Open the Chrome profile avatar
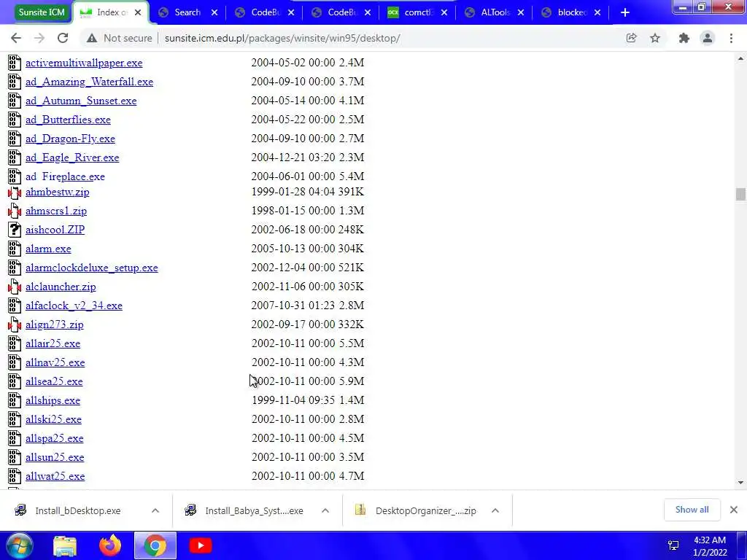This screenshot has width=747, height=560. coord(708,38)
